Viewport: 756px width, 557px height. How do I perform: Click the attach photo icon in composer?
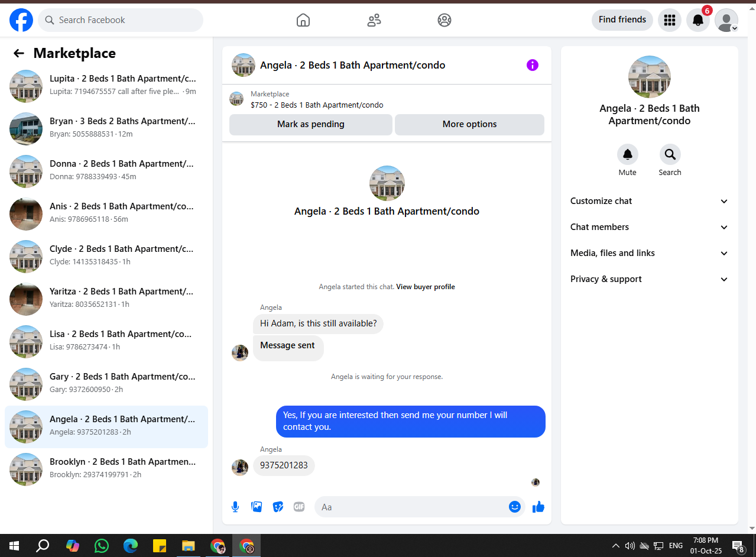[257, 507]
